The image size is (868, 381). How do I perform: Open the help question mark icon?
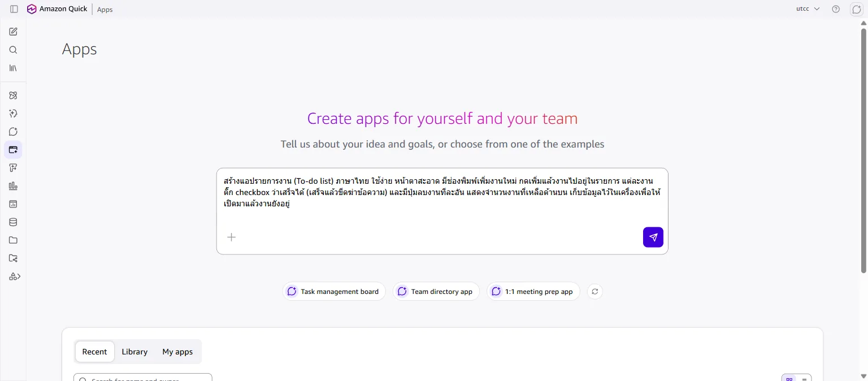[x=836, y=9]
